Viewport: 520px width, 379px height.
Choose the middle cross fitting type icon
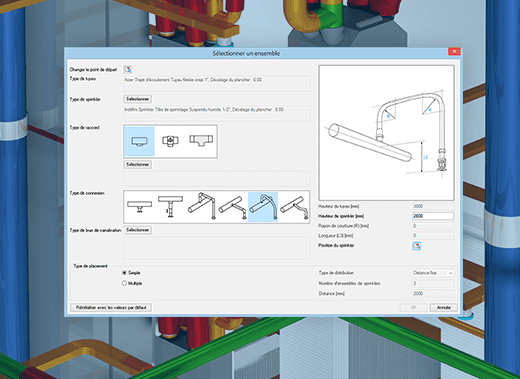170,141
